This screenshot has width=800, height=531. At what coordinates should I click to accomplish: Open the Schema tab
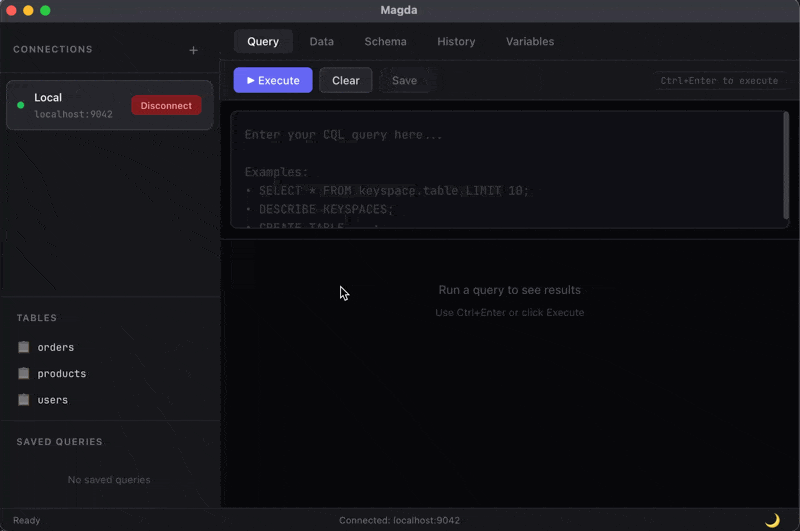[x=385, y=41]
